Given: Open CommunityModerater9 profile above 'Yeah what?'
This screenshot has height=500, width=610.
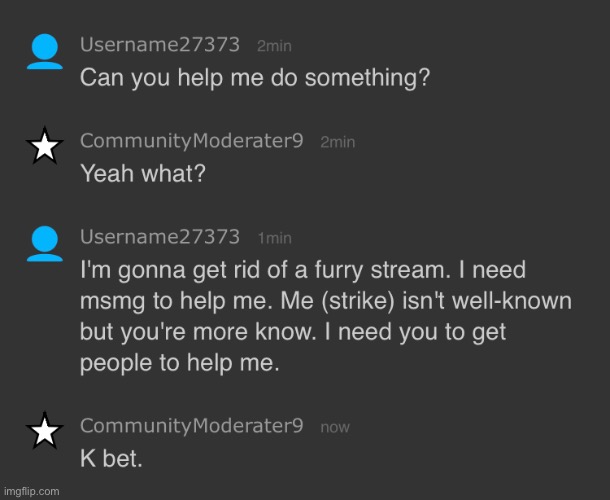Looking at the screenshot, I should point(191,141).
